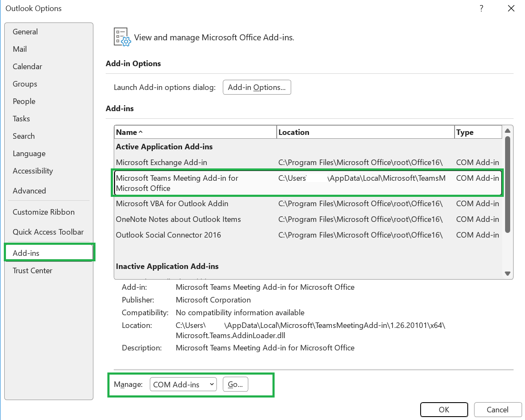This screenshot has height=420, width=525.
Task: Sort add-ins by the Name column
Action: pos(195,132)
